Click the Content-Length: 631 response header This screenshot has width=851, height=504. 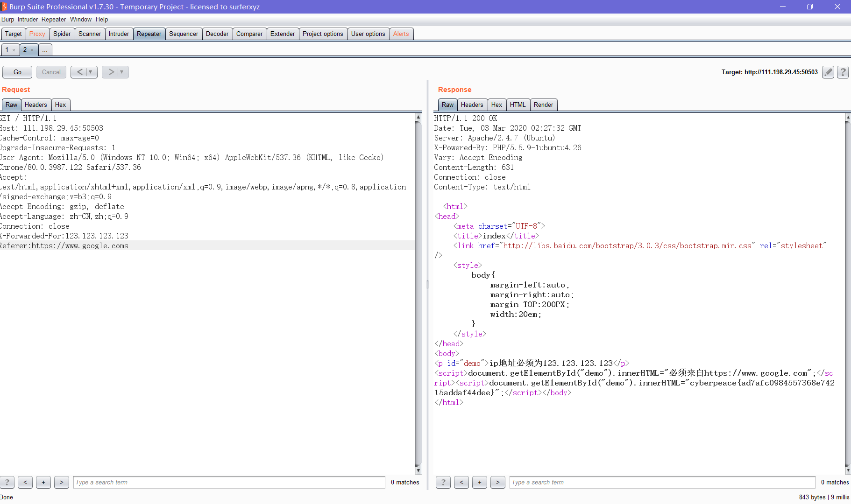(x=474, y=167)
